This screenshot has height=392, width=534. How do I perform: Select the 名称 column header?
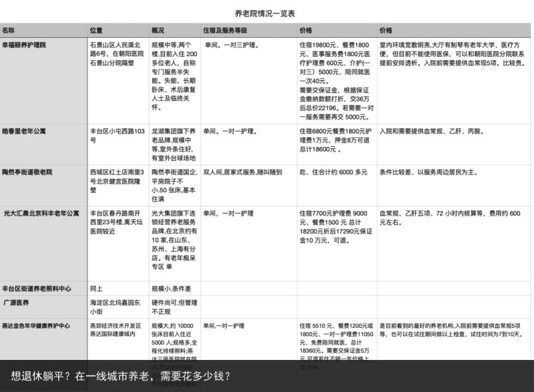(x=9, y=30)
